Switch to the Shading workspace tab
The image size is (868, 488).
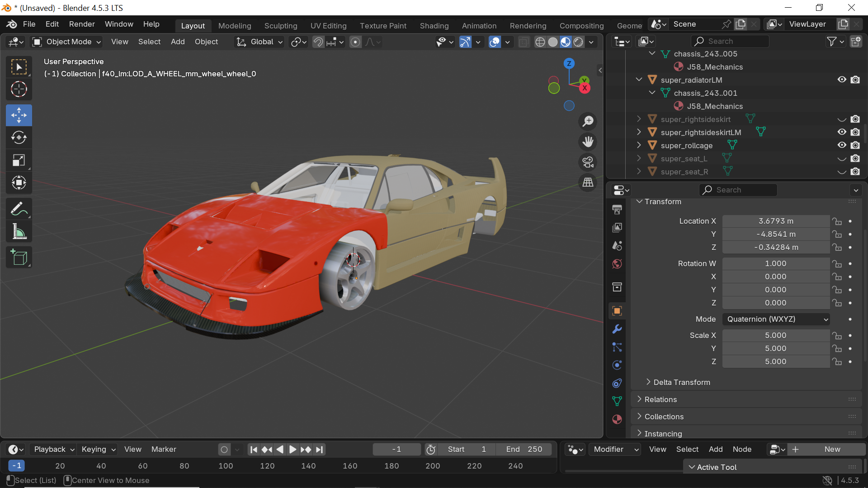(x=434, y=26)
